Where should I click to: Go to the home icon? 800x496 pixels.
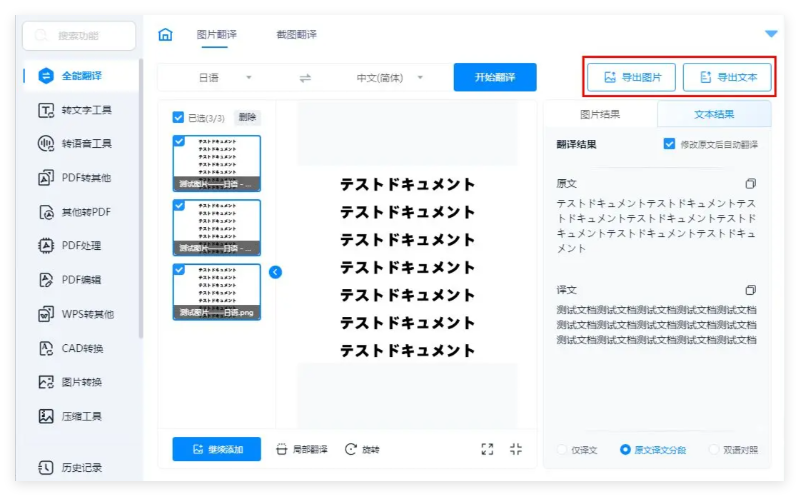[x=165, y=35]
